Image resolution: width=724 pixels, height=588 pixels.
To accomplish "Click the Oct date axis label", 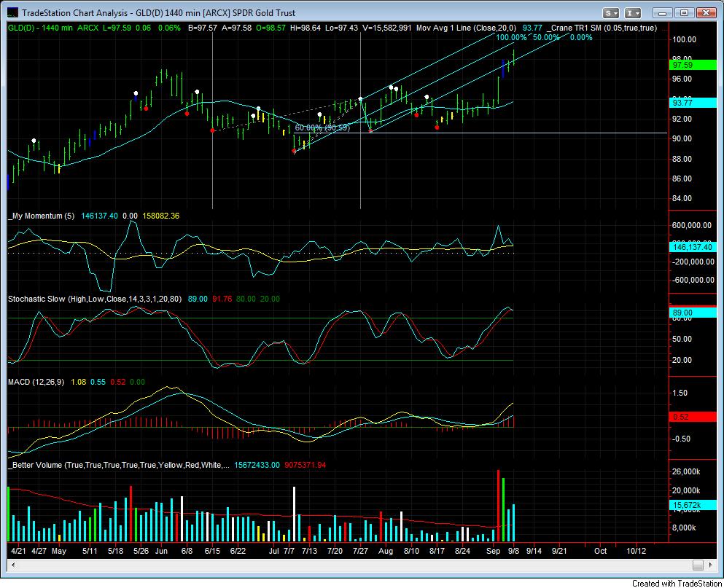I will 600,551.
